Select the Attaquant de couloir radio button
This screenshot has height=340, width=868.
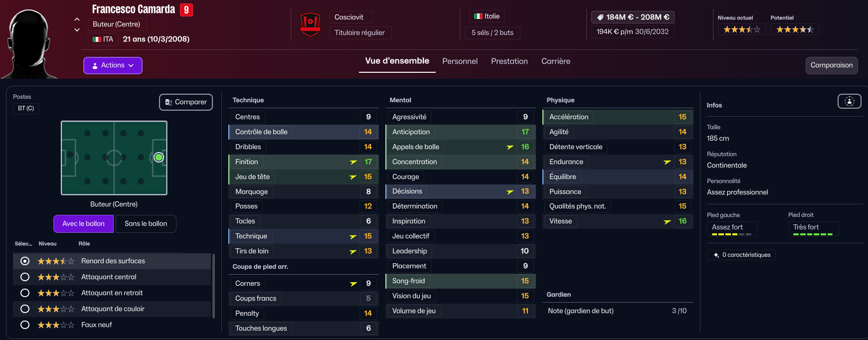pos(25,309)
